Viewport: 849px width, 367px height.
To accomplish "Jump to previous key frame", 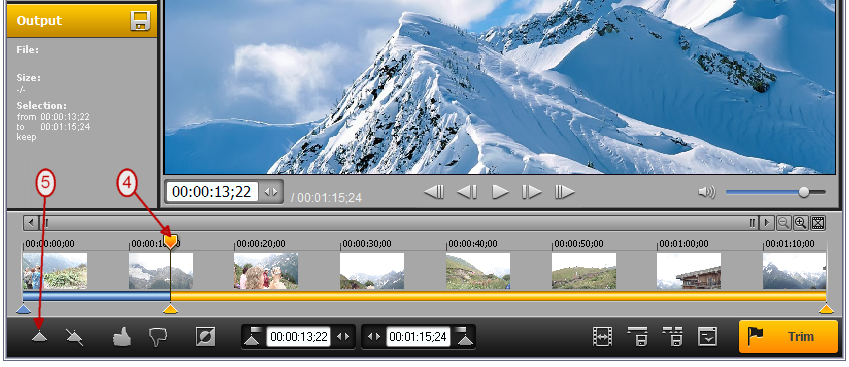I will (434, 192).
